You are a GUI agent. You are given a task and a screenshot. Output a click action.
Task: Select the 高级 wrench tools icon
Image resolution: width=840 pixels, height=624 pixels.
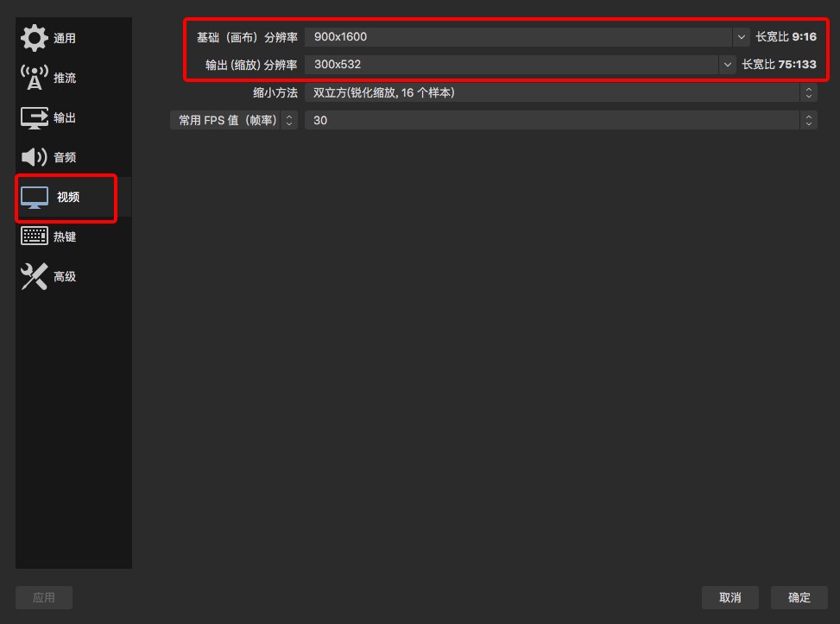(35, 276)
